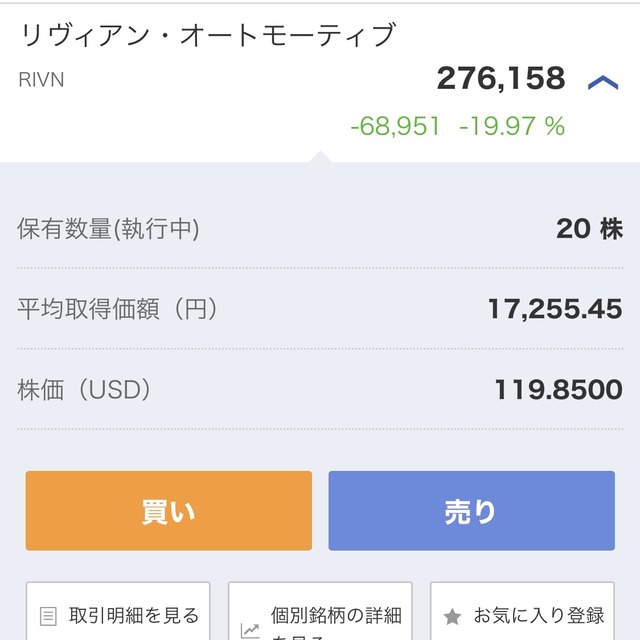Viewport: 640px width, 640px height.
Task: Select the リヴィアン・オートモーティブ stock title
Action: coord(208,35)
